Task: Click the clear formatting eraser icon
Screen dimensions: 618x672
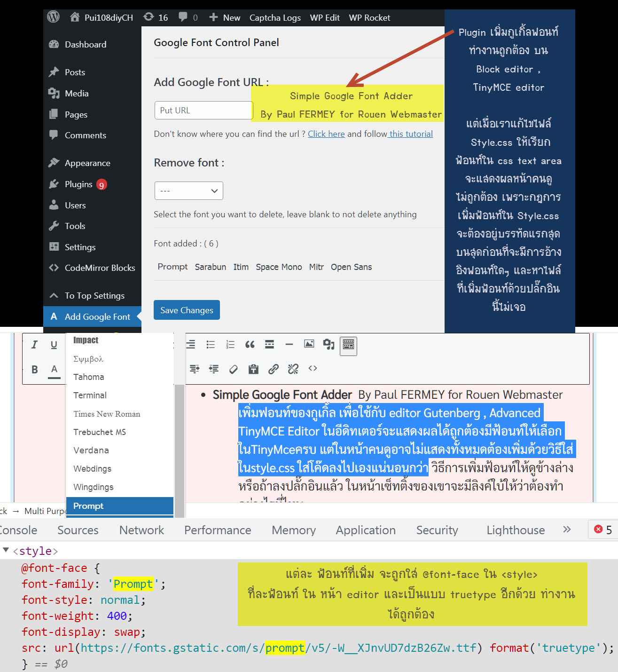Action: (x=234, y=369)
